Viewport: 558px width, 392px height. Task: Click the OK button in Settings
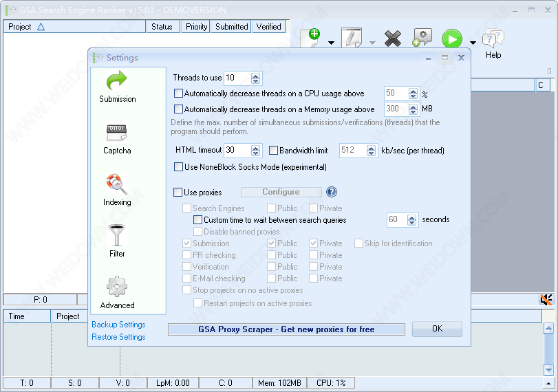[437, 329]
